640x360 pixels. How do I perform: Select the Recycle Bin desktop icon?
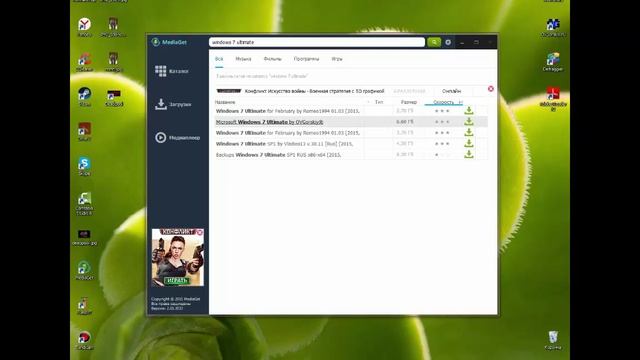pos(553,340)
